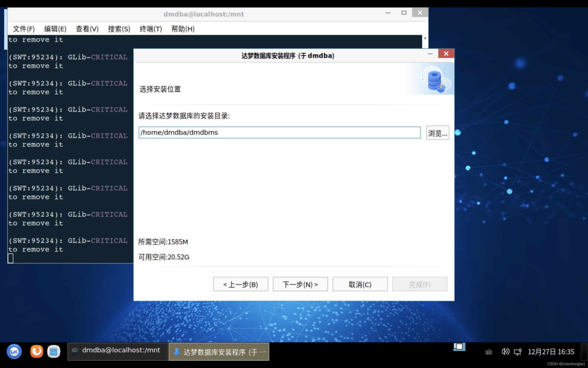
Task: Click the 所需空间:1585M text
Action: [x=163, y=242]
